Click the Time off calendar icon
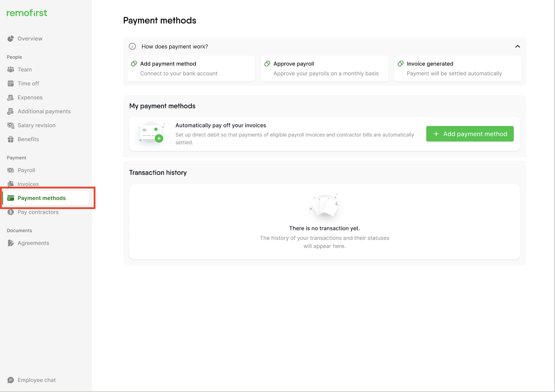 [x=10, y=83]
